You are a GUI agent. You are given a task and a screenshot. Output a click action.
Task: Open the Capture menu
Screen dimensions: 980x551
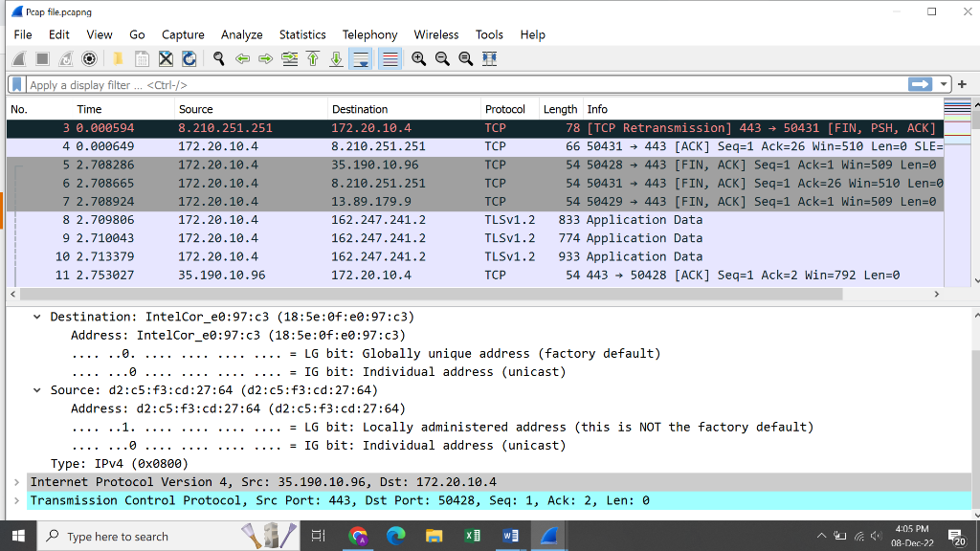tap(183, 35)
